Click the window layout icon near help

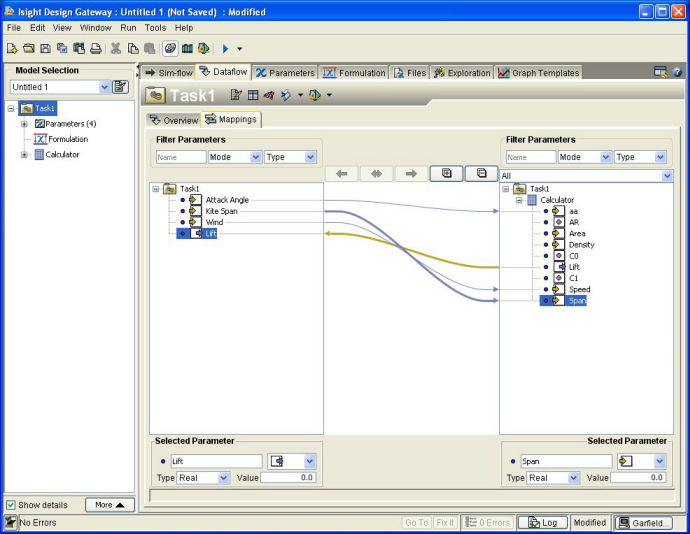pyautogui.click(x=660, y=72)
